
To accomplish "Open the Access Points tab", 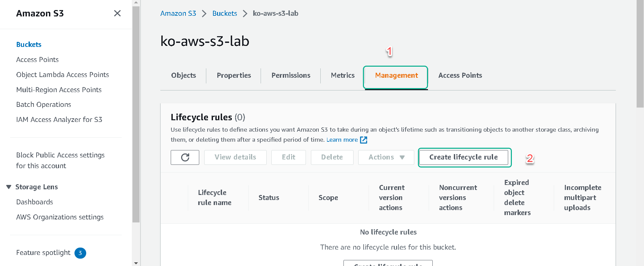I will click(460, 75).
